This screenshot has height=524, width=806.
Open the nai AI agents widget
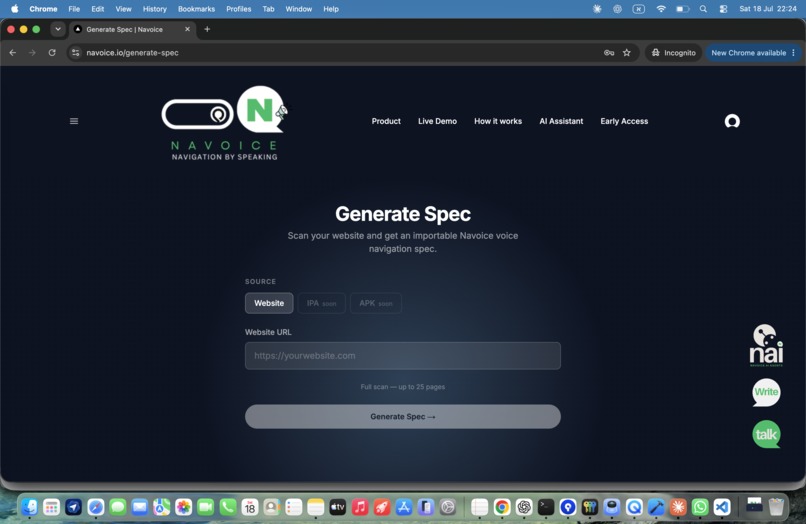pyautogui.click(x=766, y=345)
